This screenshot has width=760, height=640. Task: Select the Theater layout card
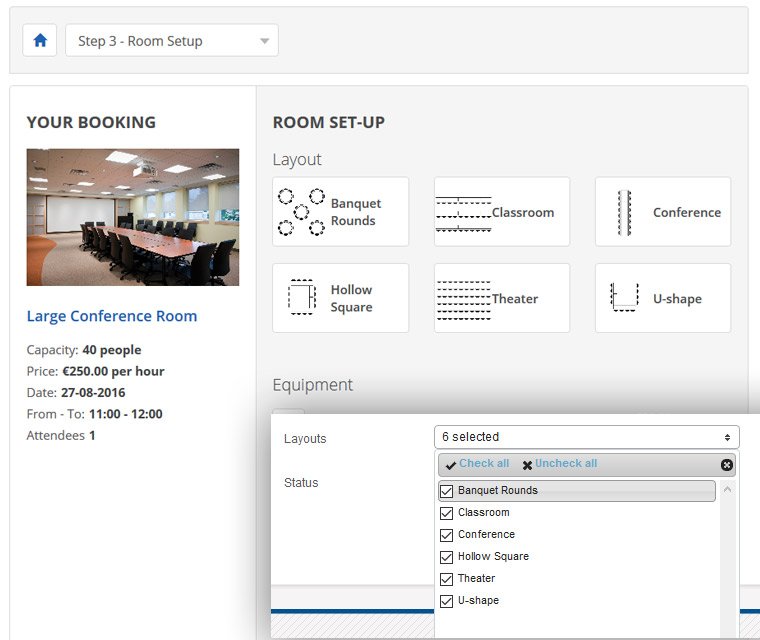pos(502,298)
